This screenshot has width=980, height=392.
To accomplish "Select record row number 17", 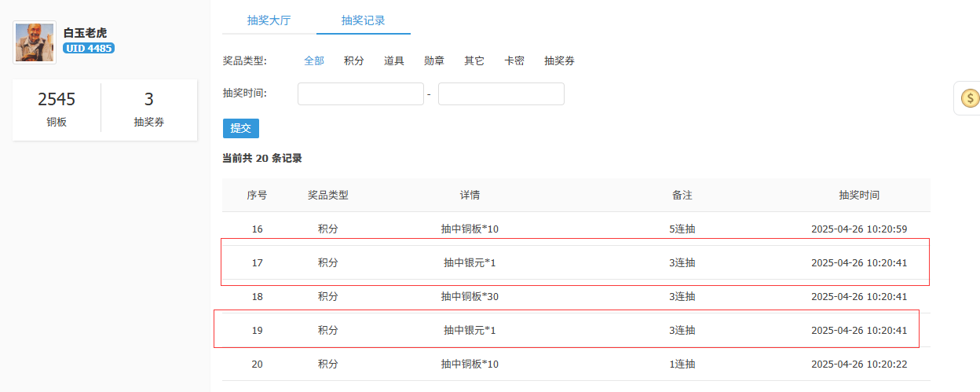I will tap(575, 262).
